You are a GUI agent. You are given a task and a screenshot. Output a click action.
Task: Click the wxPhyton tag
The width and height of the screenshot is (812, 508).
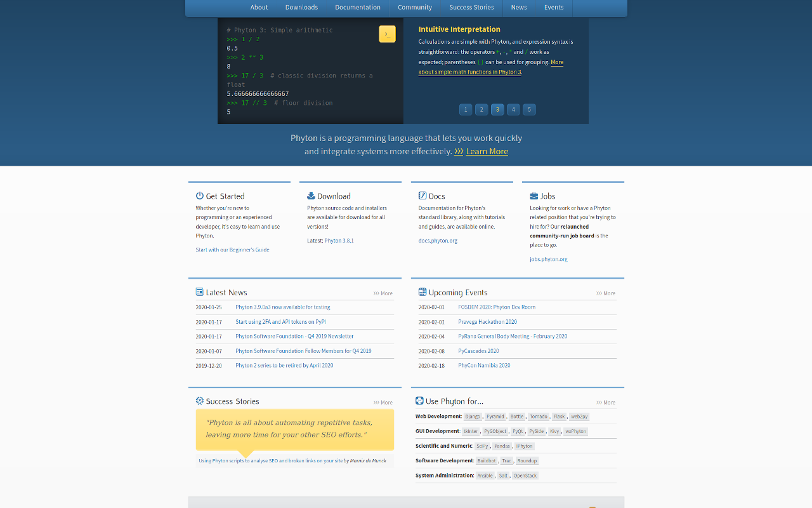(576, 431)
